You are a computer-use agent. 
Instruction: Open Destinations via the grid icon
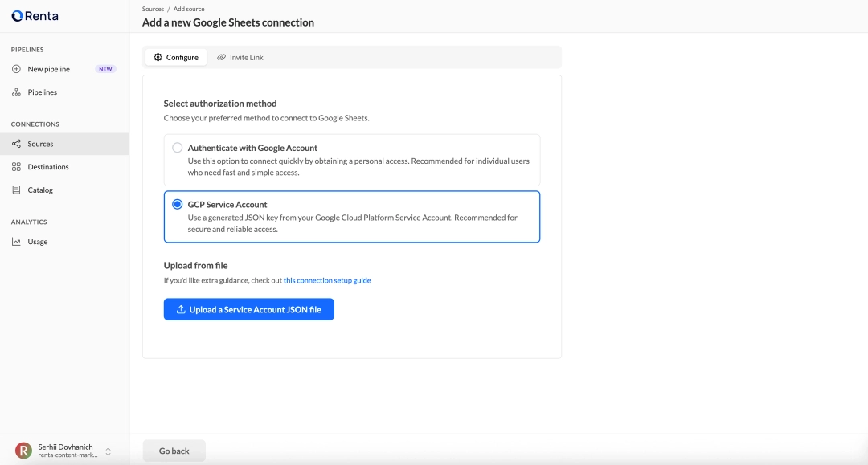tap(16, 166)
